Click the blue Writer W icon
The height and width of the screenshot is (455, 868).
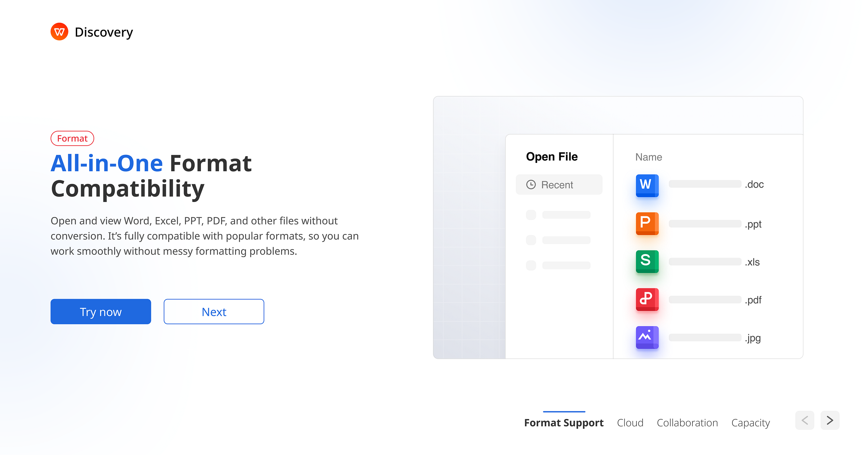pos(647,185)
